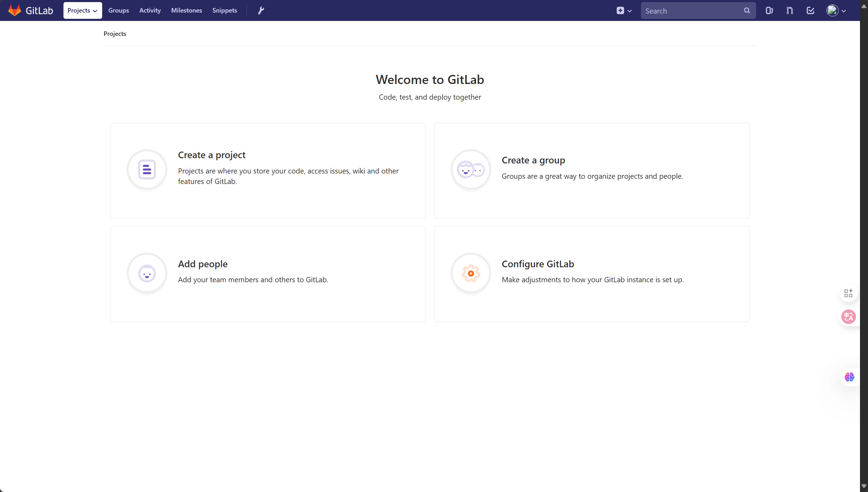Open the Milestones link in navbar
868x492 pixels.
[x=187, y=10]
